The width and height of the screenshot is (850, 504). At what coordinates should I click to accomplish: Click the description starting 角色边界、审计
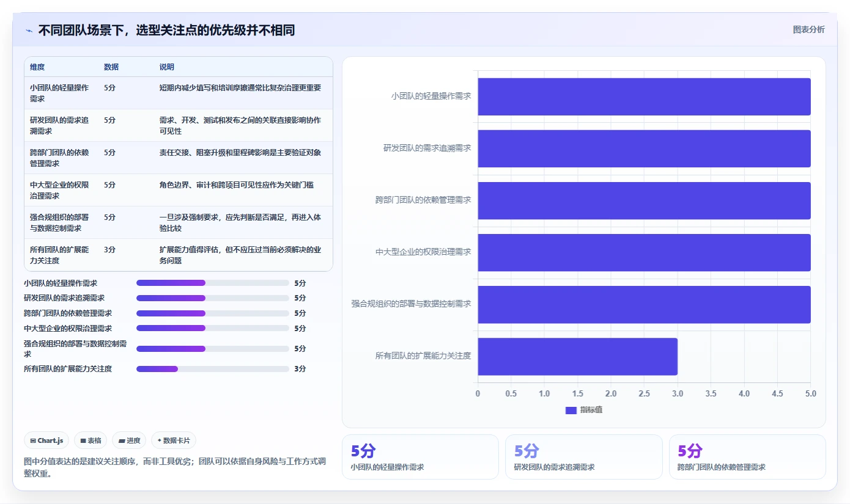pos(237,184)
